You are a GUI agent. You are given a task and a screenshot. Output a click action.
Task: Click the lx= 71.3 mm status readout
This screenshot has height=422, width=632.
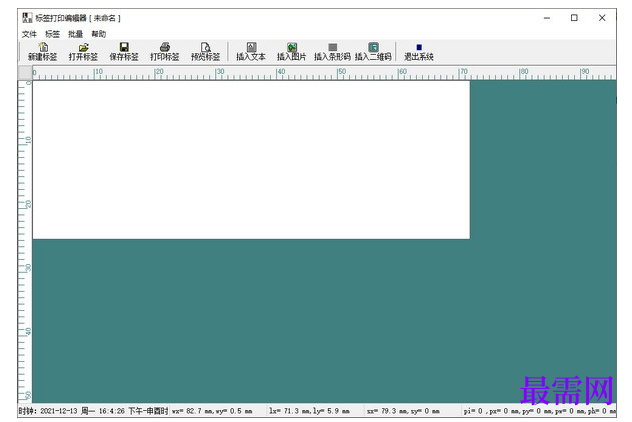pyautogui.click(x=310, y=411)
